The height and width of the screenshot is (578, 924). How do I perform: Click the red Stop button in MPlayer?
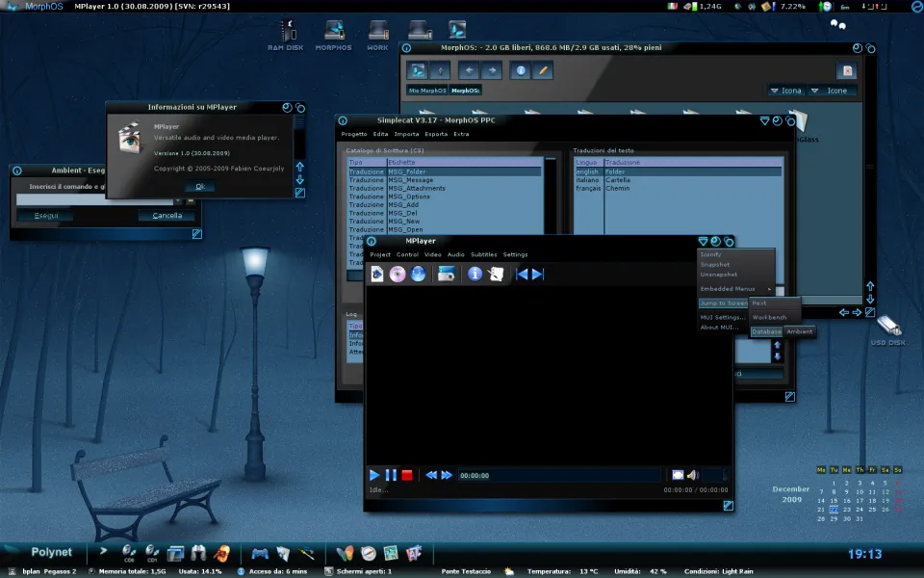(x=407, y=475)
